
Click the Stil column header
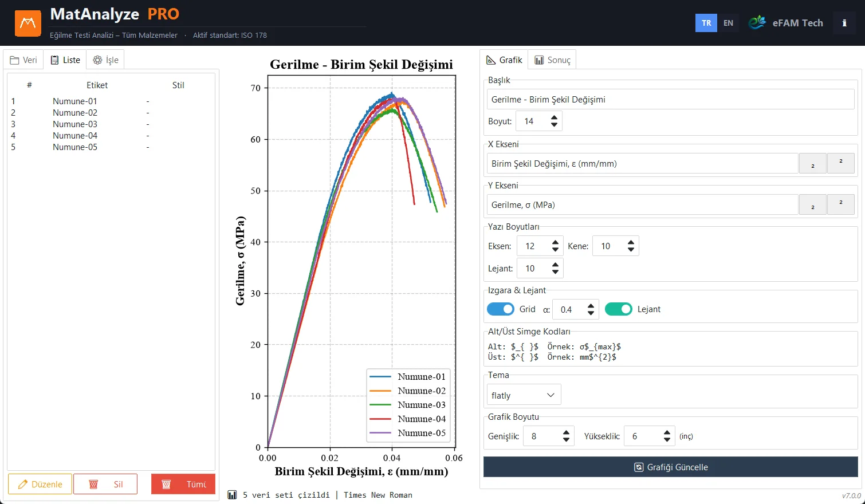tap(178, 85)
